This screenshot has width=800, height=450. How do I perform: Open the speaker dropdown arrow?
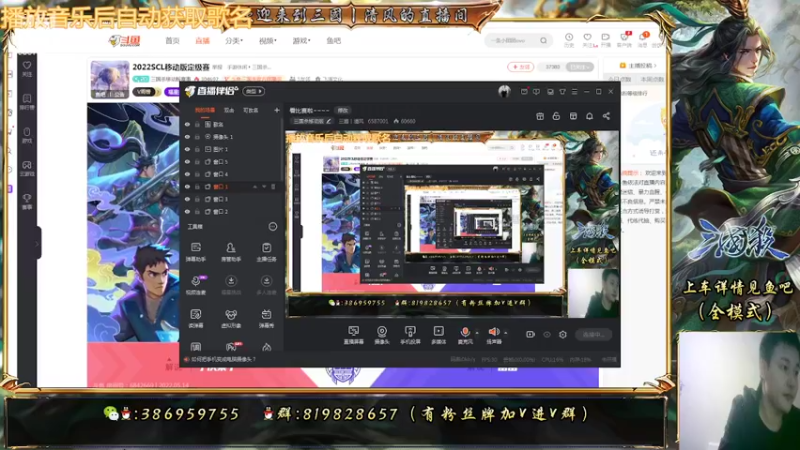pos(506,333)
